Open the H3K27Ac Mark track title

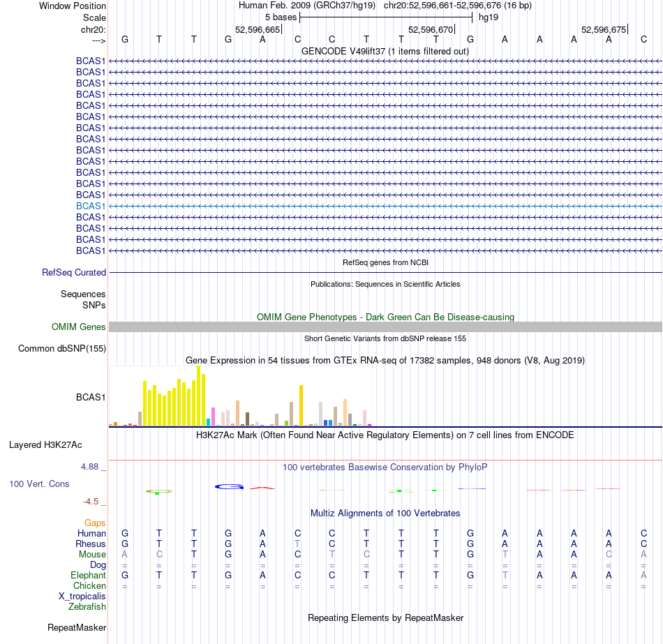385,435
